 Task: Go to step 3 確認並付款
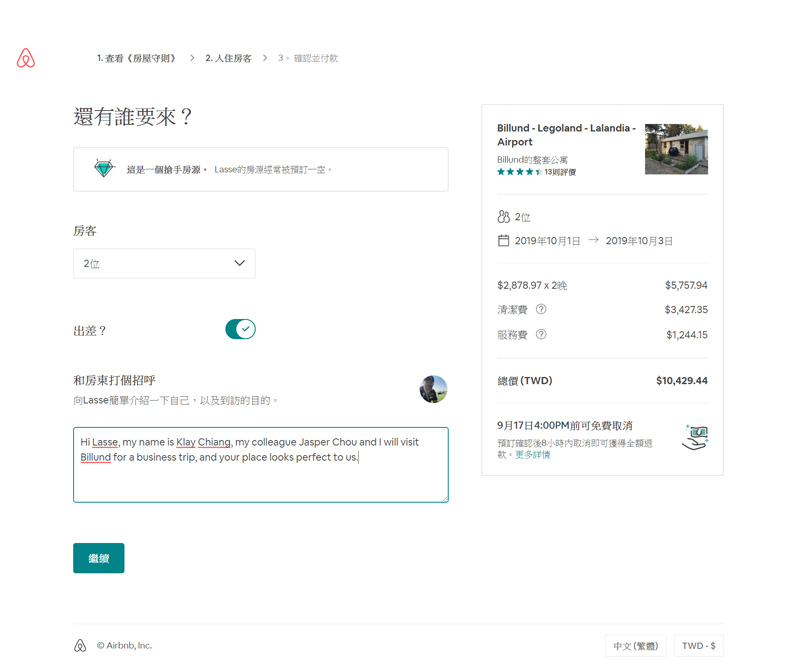(308, 58)
